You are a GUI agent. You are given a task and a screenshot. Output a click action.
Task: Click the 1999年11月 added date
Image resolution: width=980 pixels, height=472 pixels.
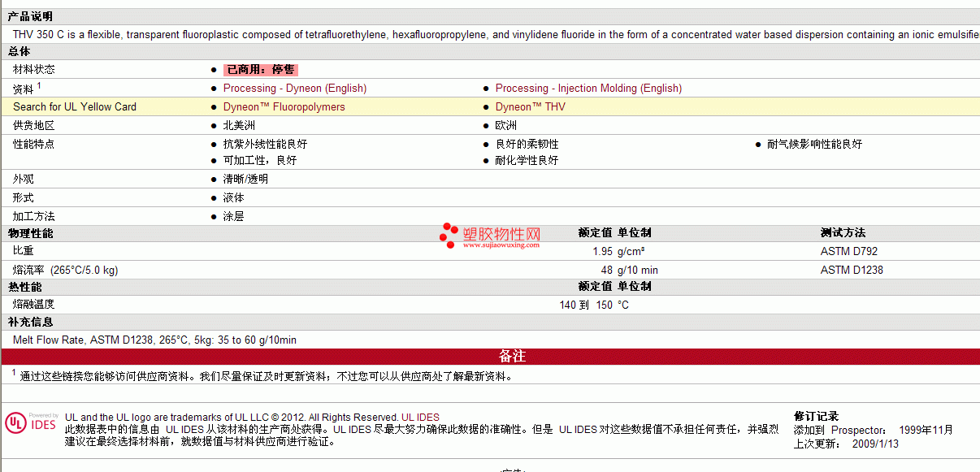tap(926, 431)
